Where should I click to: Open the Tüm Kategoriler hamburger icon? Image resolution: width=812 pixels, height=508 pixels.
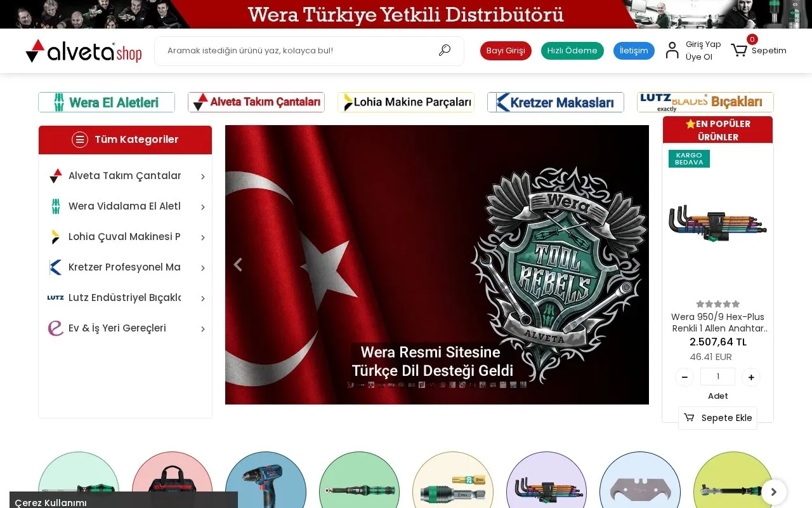coord(80,140)
